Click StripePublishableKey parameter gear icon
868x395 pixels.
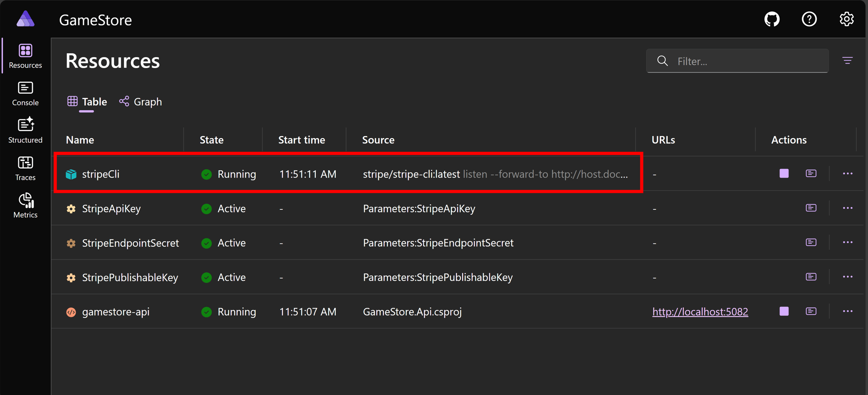71,277
